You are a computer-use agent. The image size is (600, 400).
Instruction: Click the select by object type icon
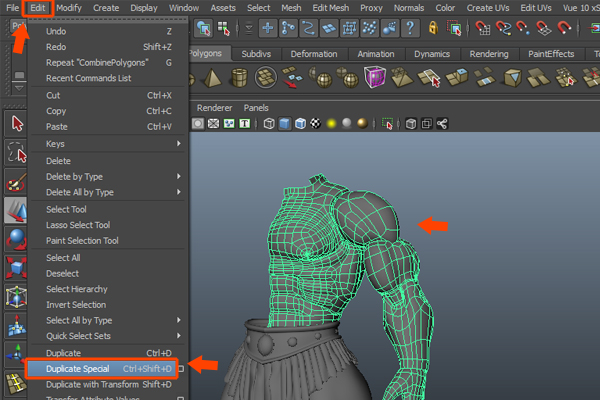[x=203, y=28]
